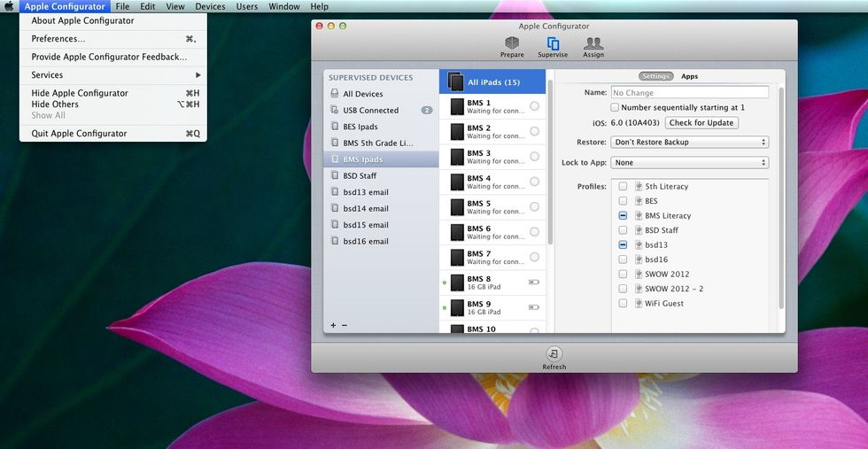Select About Apple Configurator
868x449 pixels.
click(x=113, y=20)
